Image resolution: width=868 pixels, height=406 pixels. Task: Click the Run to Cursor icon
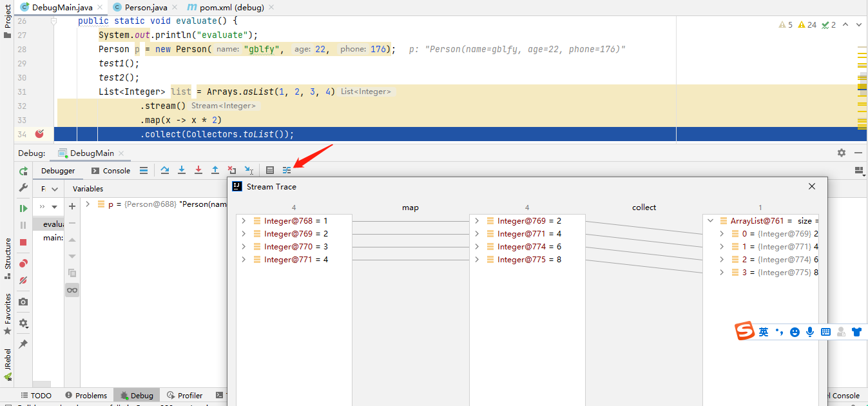pos(249,170)
